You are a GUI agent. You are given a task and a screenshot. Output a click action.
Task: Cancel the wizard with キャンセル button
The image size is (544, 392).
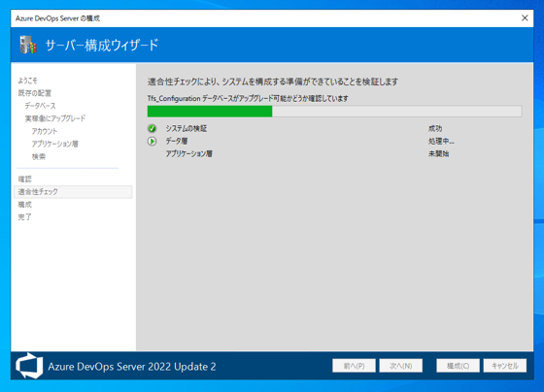505,366
